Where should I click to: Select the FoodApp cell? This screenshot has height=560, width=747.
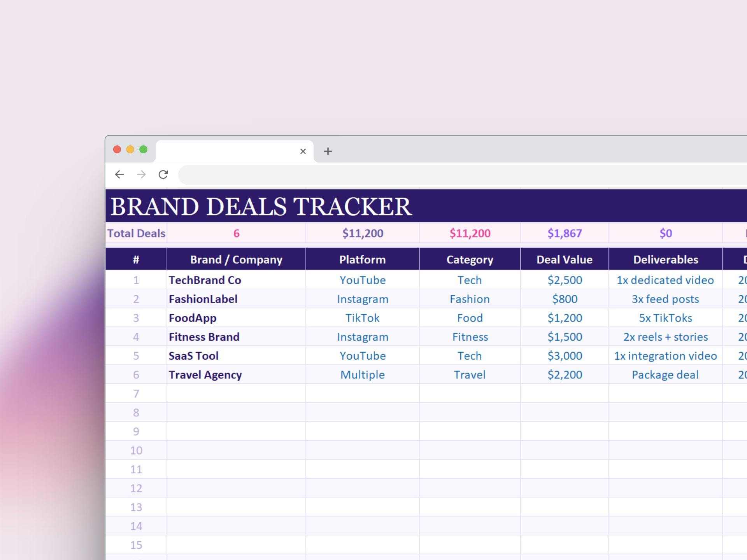(x=236, y=318)
